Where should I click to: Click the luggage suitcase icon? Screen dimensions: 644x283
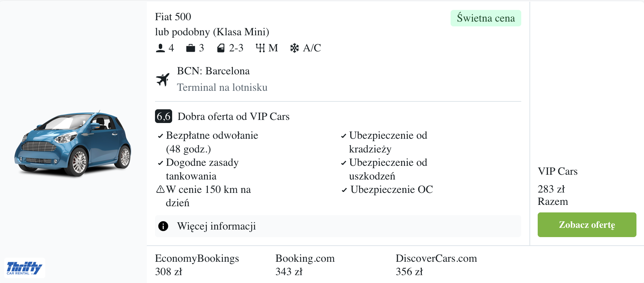190,48
